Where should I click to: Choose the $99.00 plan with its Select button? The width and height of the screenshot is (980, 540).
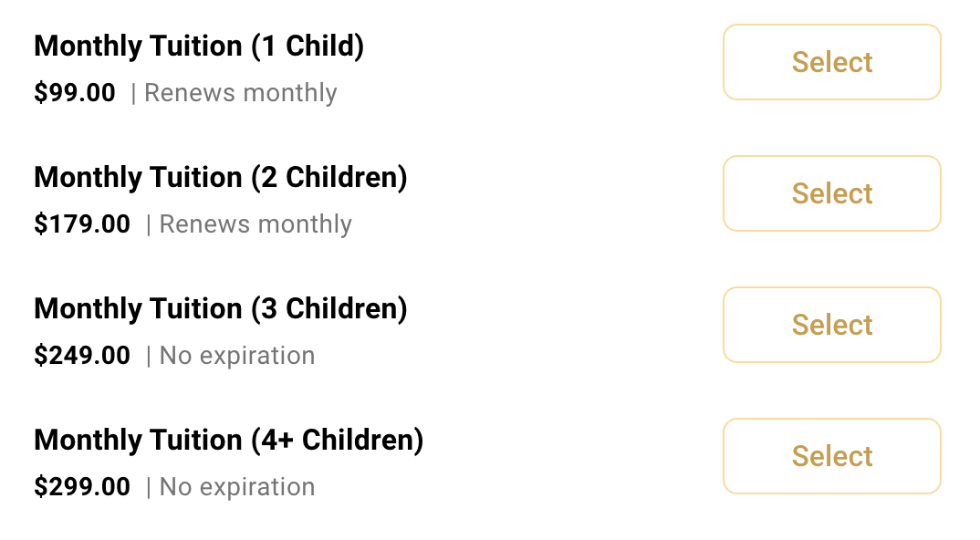click(832, 63)
